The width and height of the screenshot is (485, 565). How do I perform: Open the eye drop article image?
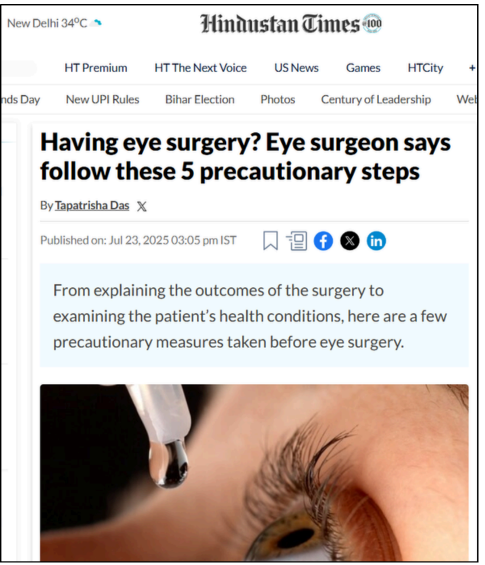(254, 472)
